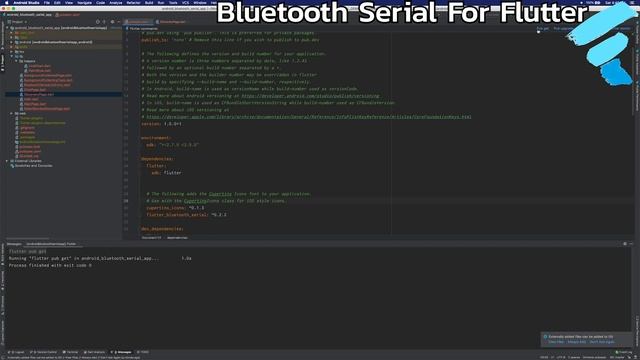Click the version: 1.0.0+1 line
Image resolution: width=640 pixels, height=360 pixels.
coord(162,124)
